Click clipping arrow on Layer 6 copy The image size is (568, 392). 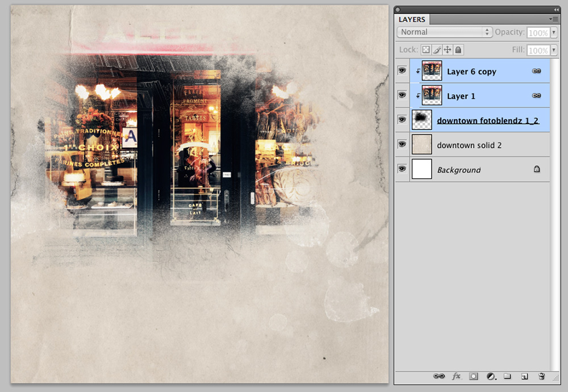coord(417,72)
